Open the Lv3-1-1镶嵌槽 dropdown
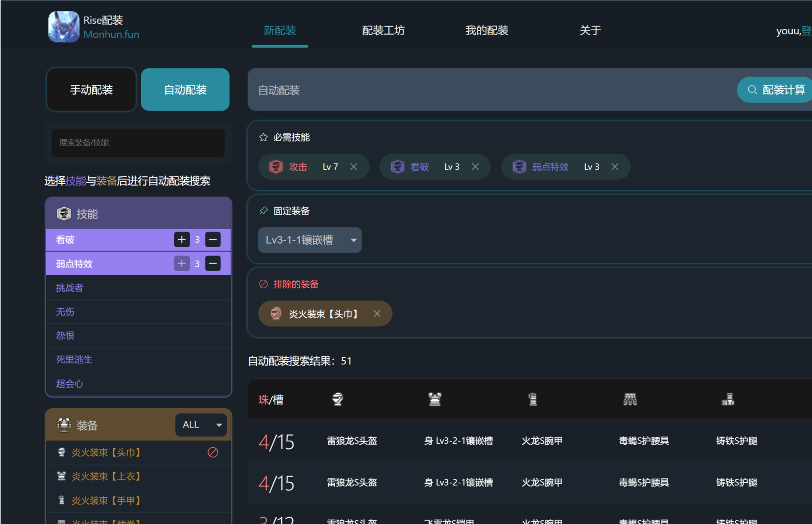Viewport: 812px width, 524px height. tap(310, 240)
